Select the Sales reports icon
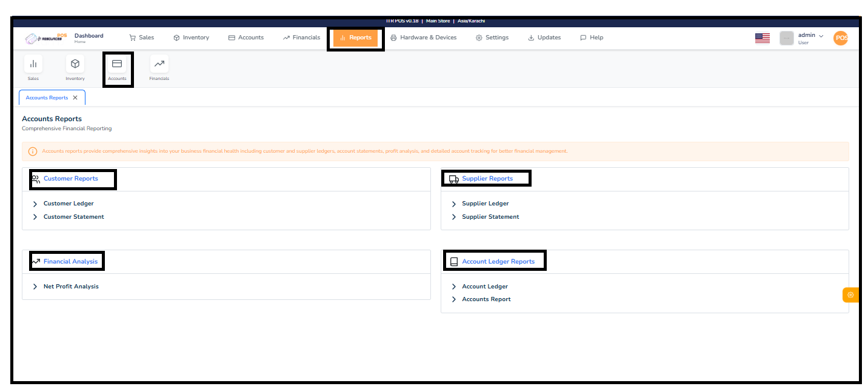Screen dimensions: 868x389 33,68
